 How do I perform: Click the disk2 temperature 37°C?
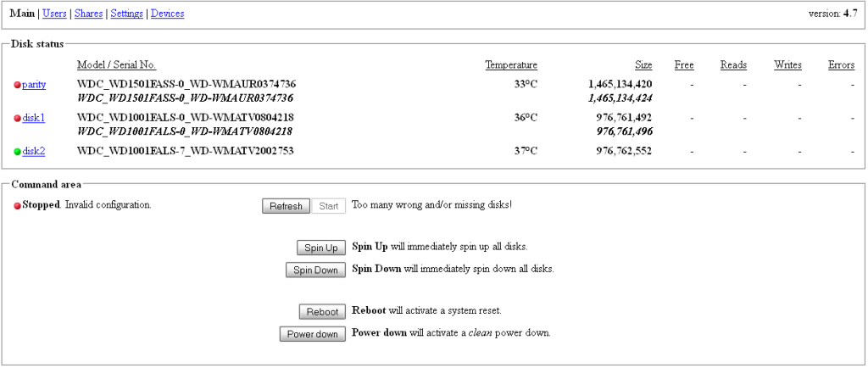(525, 151)
